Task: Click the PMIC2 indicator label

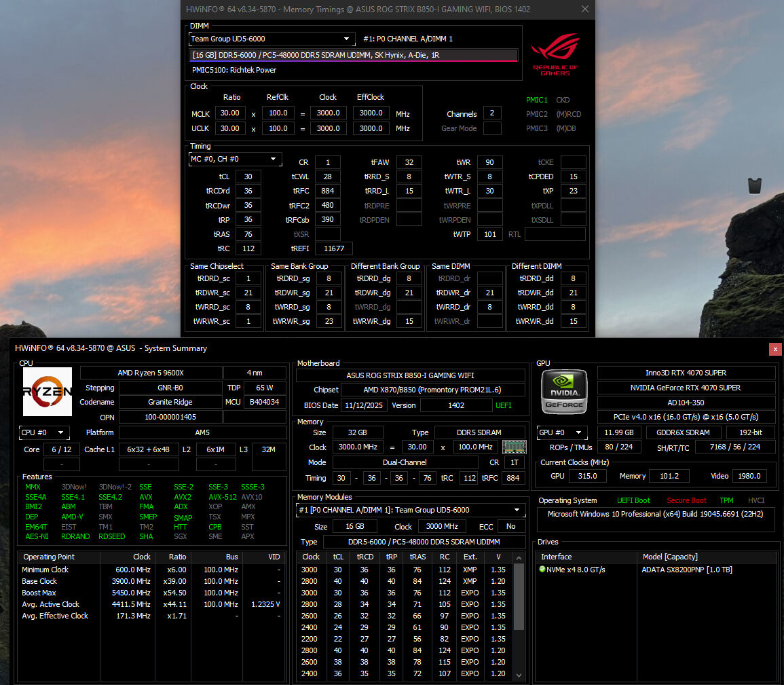Action: (x=536, y=114)
